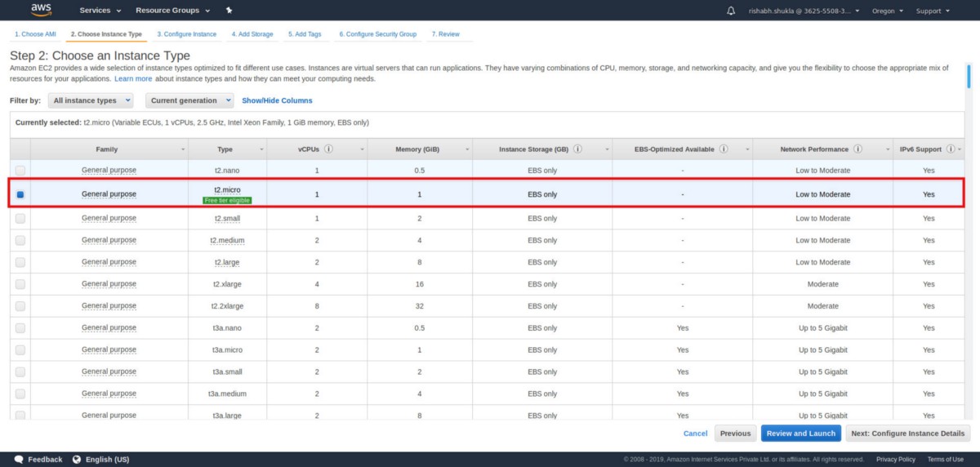Click the IPv6 Support info icon

pyautogui.click(x=951, y=149)
